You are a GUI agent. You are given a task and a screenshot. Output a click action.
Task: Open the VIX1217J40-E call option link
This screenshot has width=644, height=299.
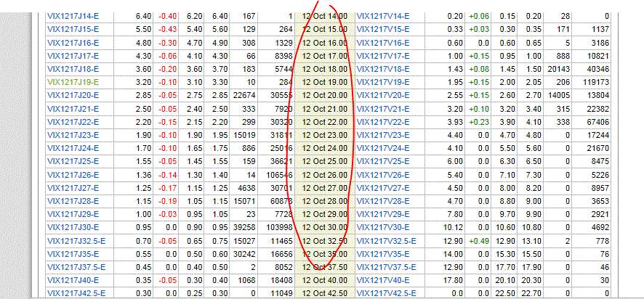(x=73, y=281)
